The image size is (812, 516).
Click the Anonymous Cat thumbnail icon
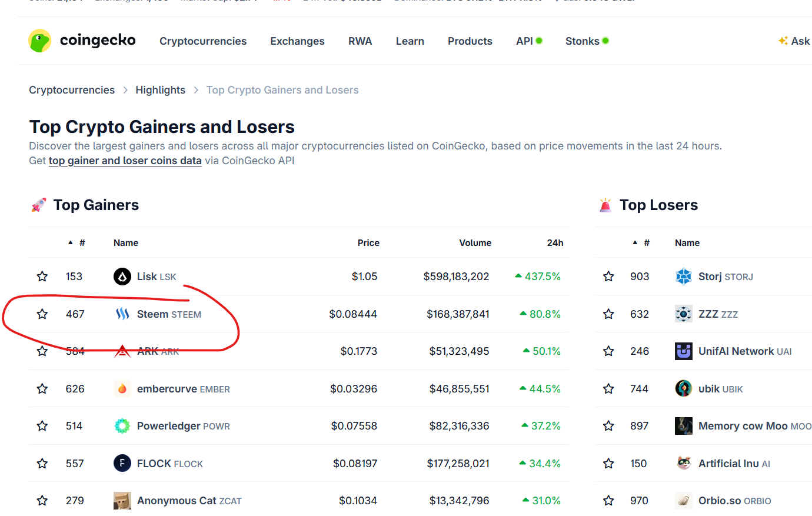point(122,501)
